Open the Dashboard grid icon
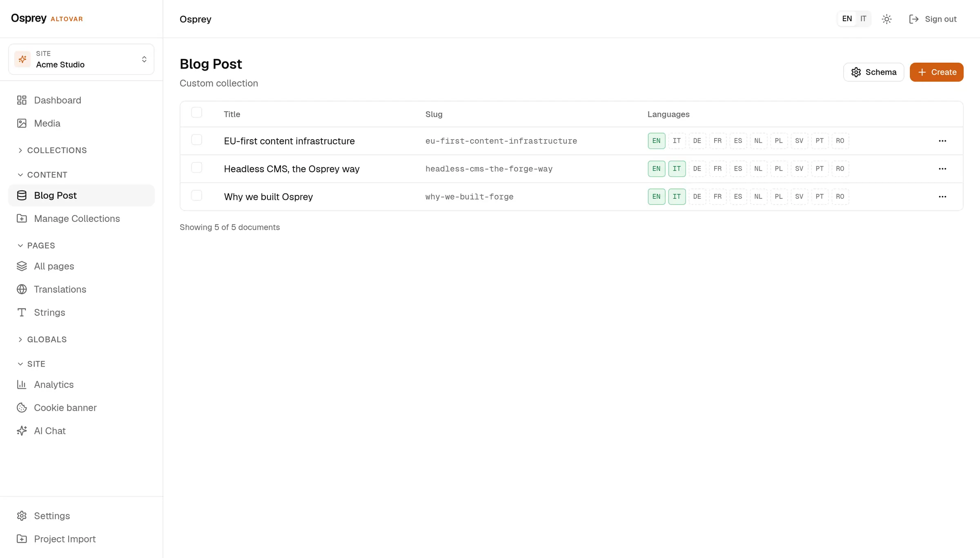 (x=22, y=100)
